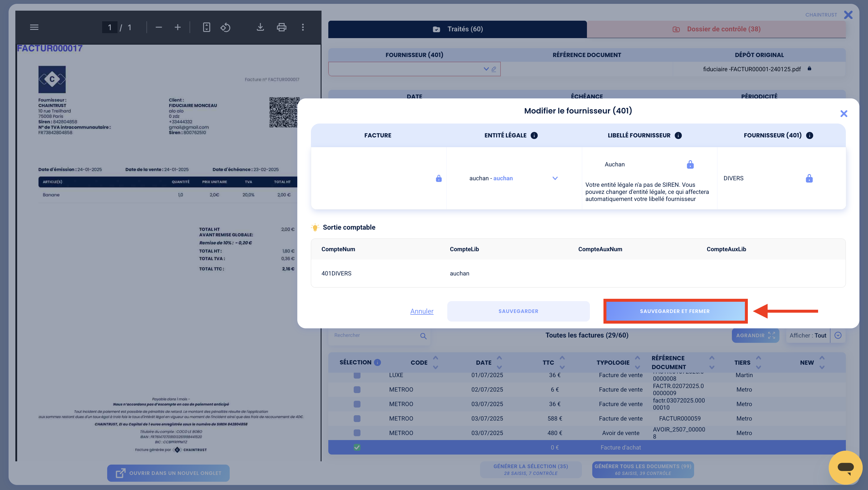Click the CHAINTRUST label at top right
Image resolution: width=868 pixels, height=490 pixels.
pos(821,15)
